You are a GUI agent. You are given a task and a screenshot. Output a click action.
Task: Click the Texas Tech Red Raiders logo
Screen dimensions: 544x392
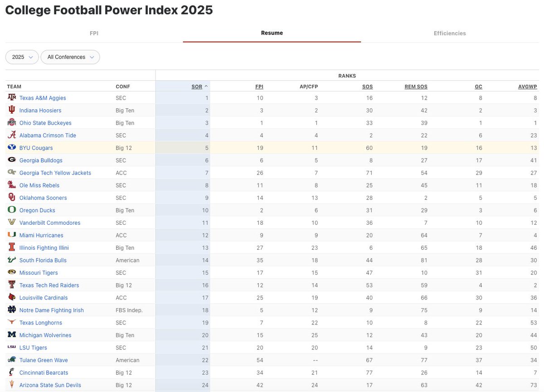pos(12,285)
